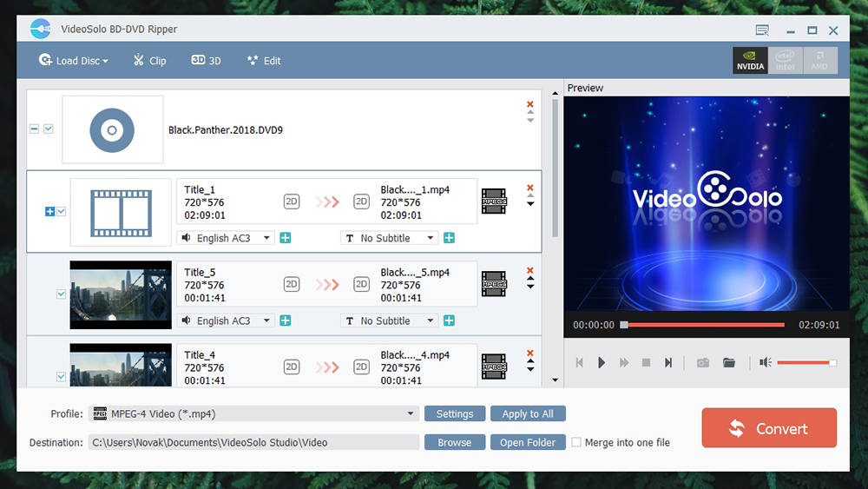Click the Destination path field
The width and height of the screenshot is (868, 489).
point(253,442)
